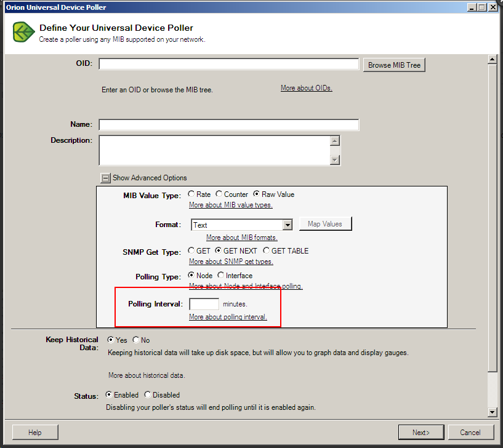Select the GET radio option
This screenshot has width=503, height=448.
click(x=191, y=250)
